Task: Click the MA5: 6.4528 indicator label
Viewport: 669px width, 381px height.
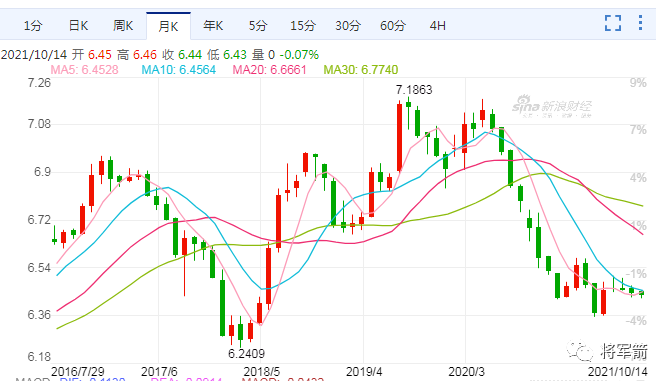Action: (84, 70)
